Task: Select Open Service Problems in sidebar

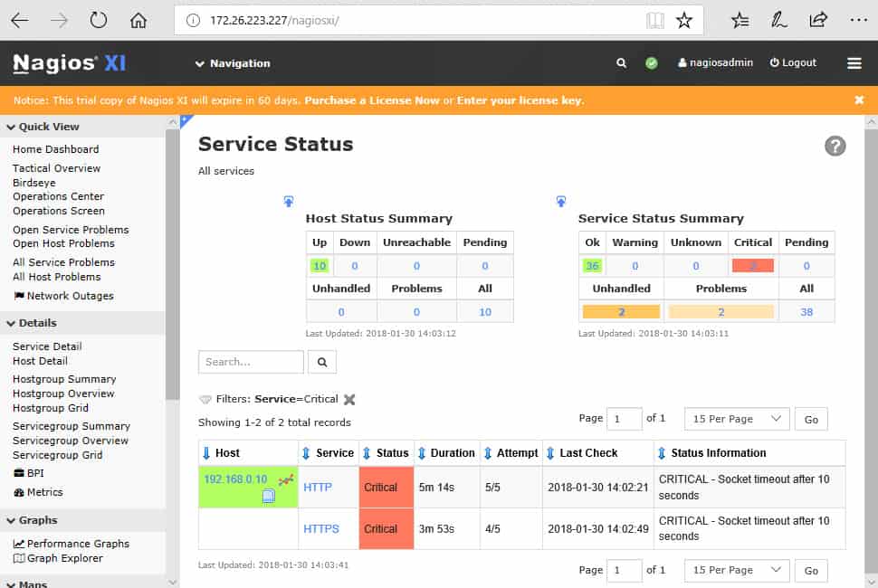Action: pyautogui.click(x=71, y=230)
